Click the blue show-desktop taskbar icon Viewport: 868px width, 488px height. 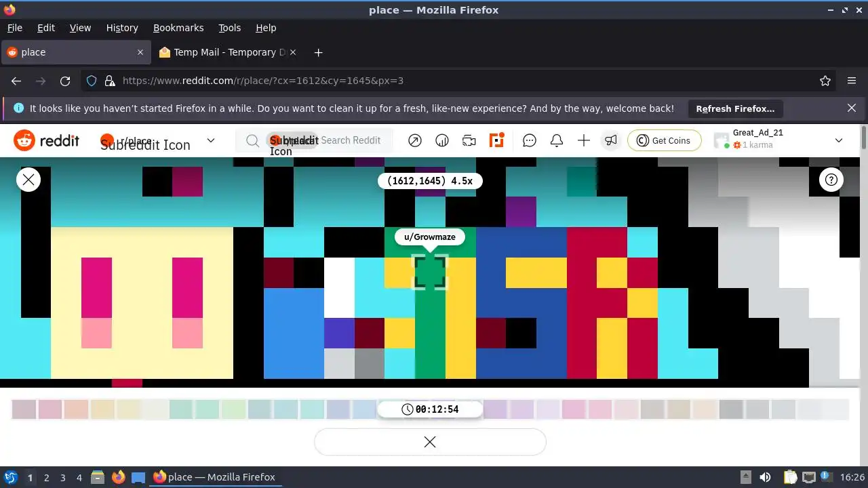click(x=138, y=477)
